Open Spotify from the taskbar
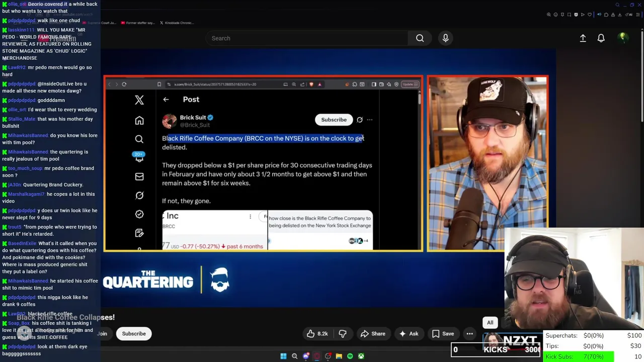The width and height of the screenshot is (644, 362). click(350, 356)
